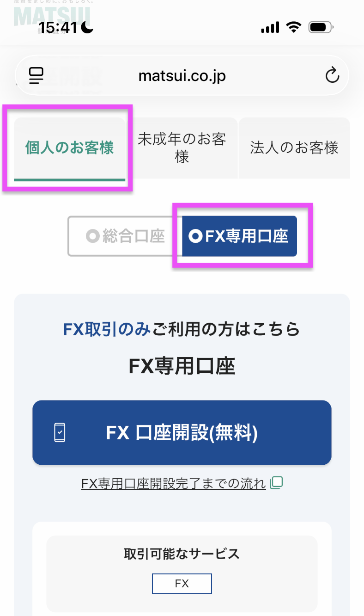Switch to 個人のお客様 tab
This screenshot has width=364, height=616.
coord(70,148)
